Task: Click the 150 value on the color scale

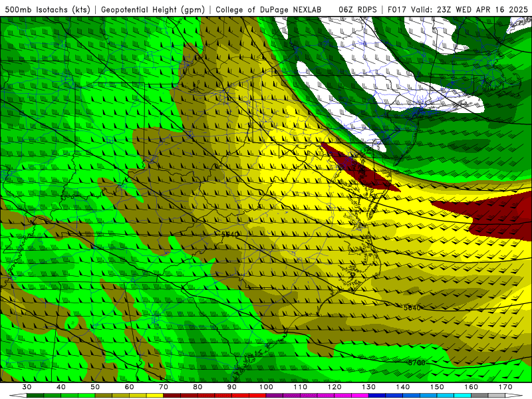Action: pyautogui.click(x=438, y=387)
